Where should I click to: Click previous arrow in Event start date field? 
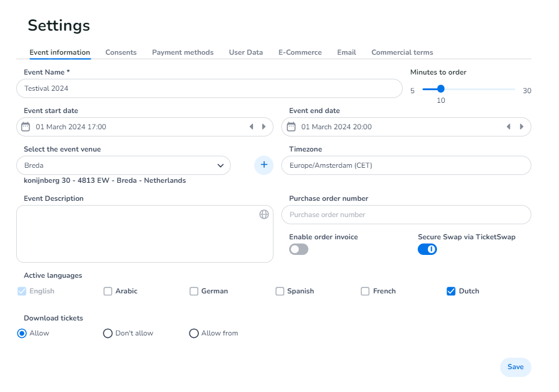click(252, 127)
